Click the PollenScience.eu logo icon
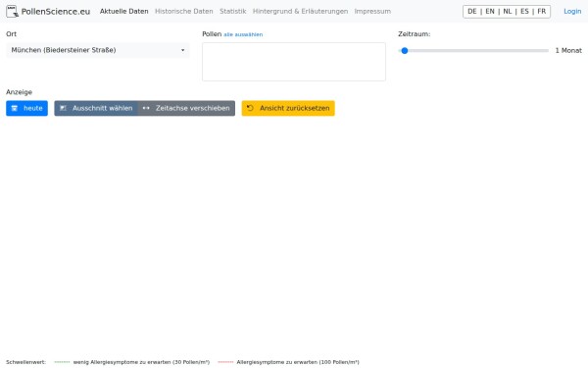588x368 pixels. pos(12,11)
